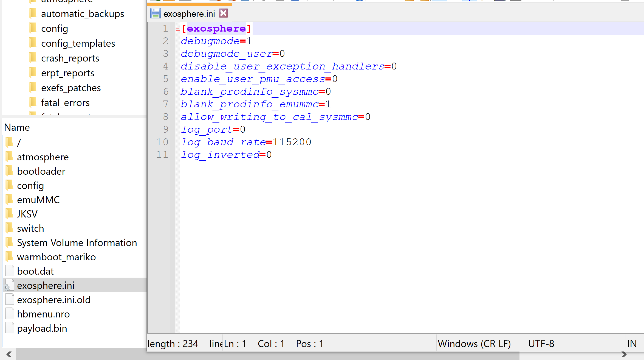Click line number 1 in the margin

pyautogui.click(x=165, y=29)
